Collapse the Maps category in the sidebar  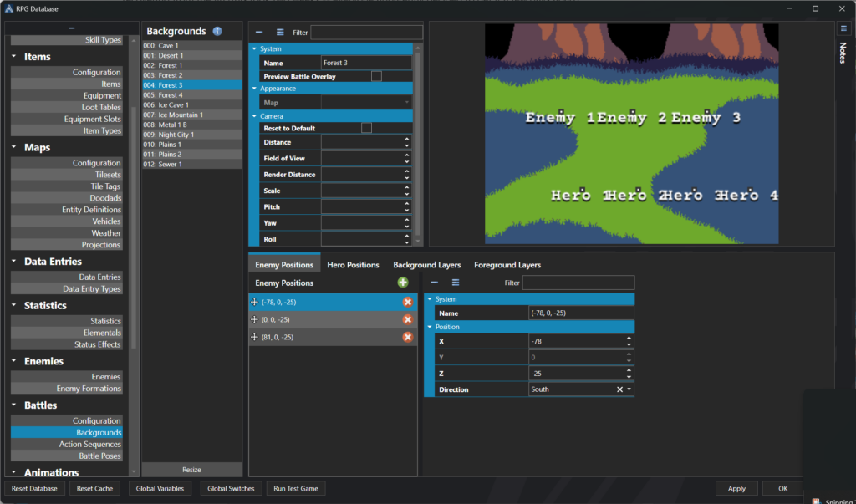[x=14, y=148]
